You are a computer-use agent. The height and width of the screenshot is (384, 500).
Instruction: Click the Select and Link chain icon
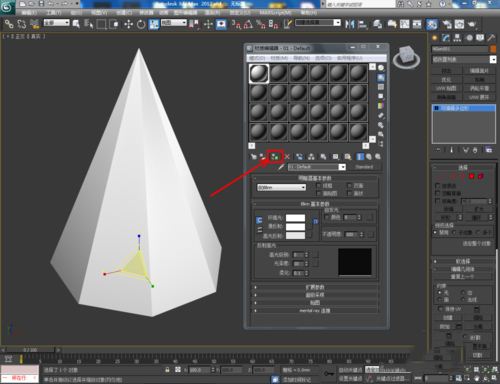(8, 24)
